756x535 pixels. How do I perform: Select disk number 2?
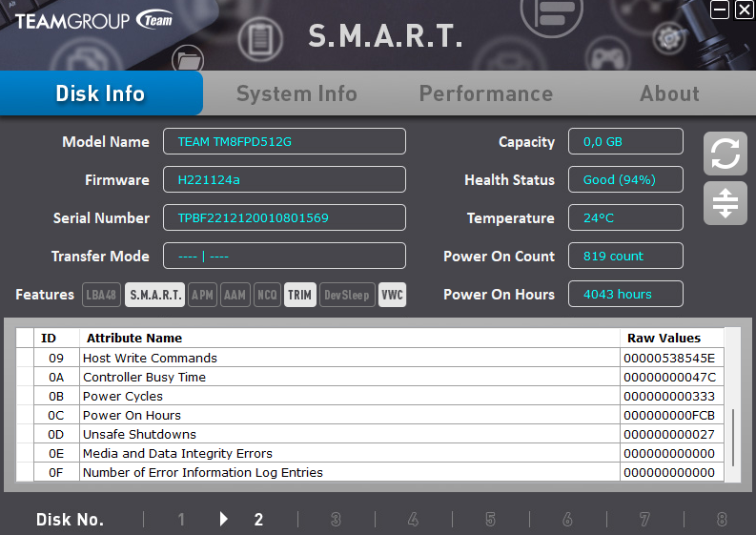[258, 520]
